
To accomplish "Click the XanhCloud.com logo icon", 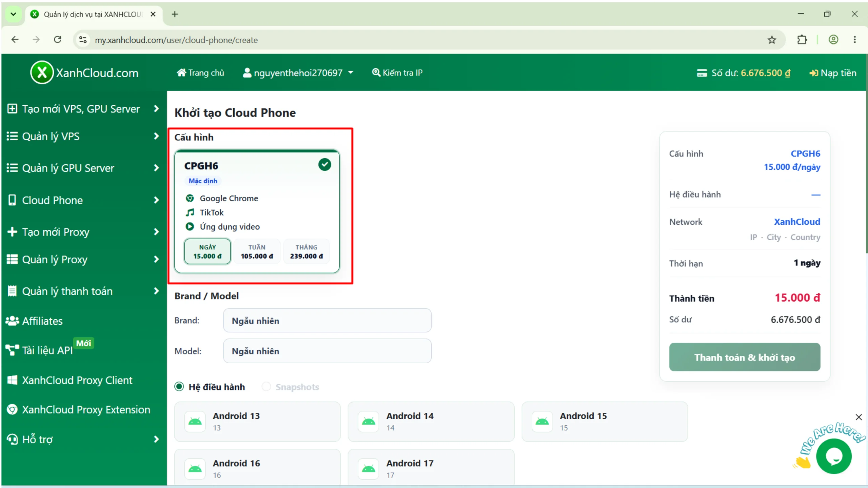I will (42, 73).
